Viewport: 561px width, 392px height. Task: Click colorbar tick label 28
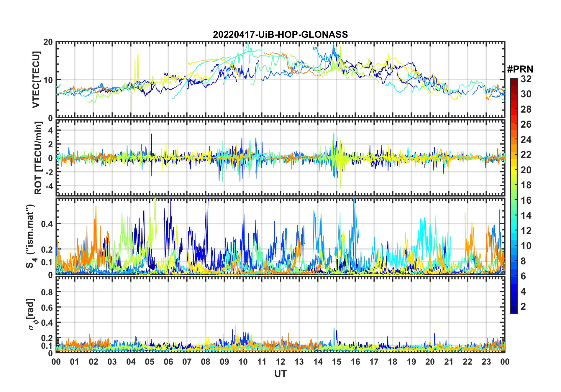click(526, 109)
